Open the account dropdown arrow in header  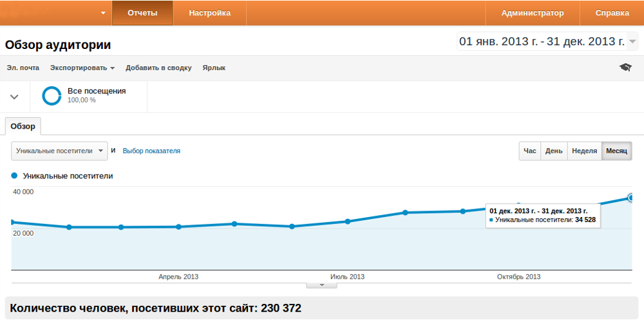(x=104, y=13)
